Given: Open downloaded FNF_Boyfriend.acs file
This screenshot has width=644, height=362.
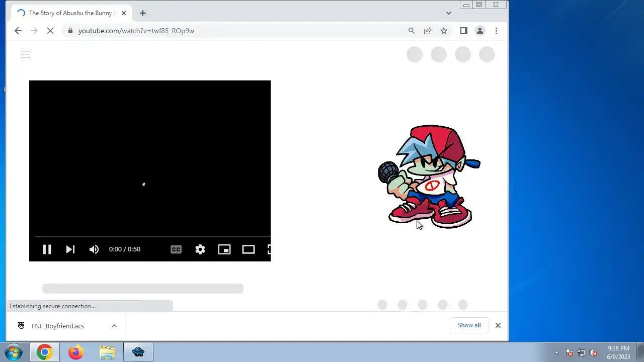Looking at the screenshot, I should pyautogui.click(x=58, y=326).
